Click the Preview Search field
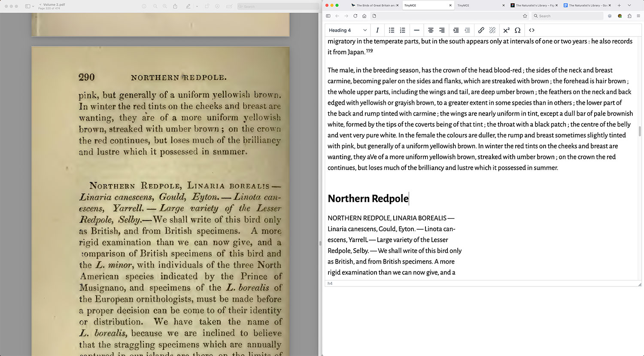This screenshot has height=356, width=644. coord(278,6)
